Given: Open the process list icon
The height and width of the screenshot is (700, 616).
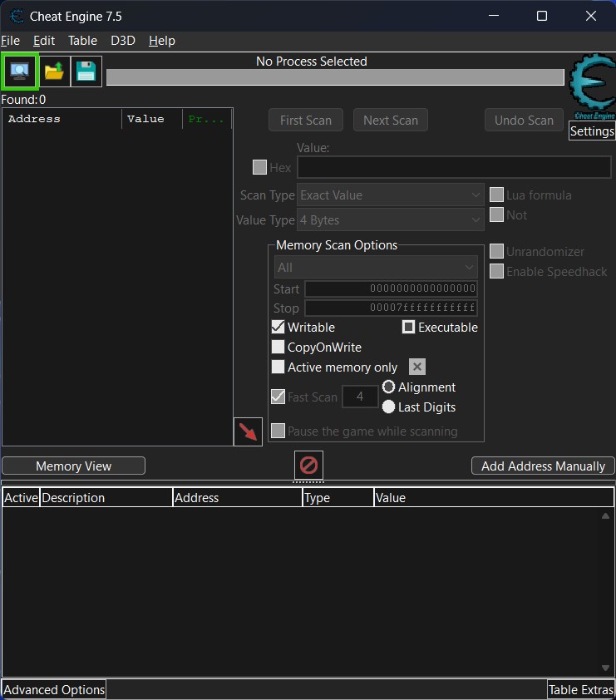Looking at the screenshot, I should [x=19, y=71].
